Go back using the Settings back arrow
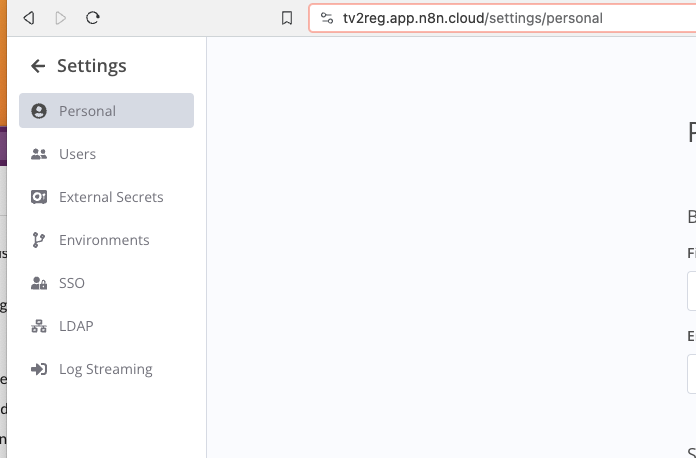This screenshot has height=458, width=696. click(x=38, y=66)
